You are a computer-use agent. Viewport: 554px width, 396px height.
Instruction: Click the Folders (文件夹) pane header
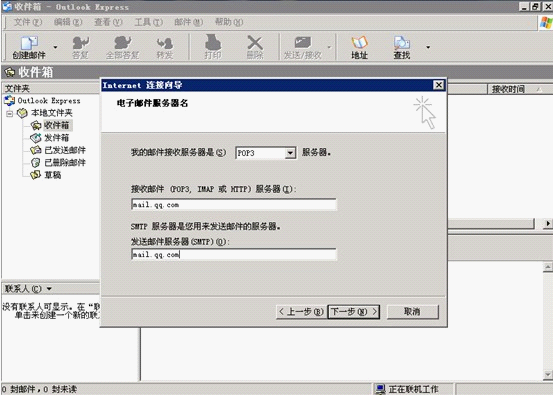pyautogui.click(x=50, y=88)
